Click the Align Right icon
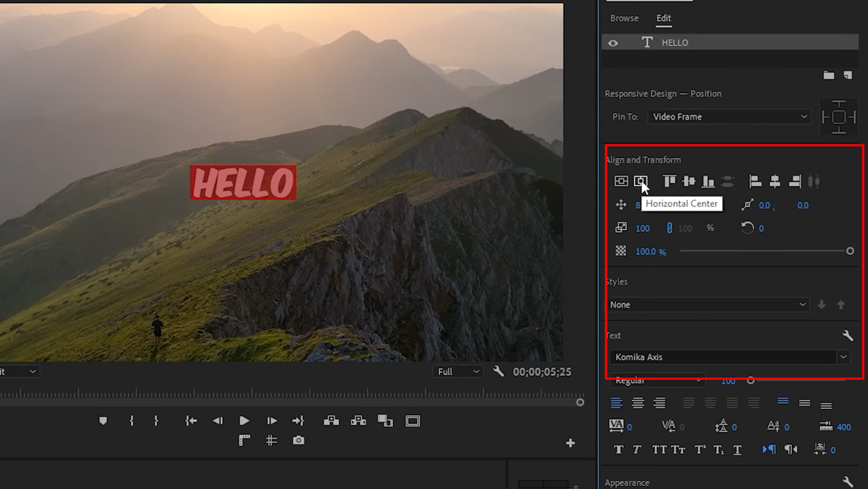Image resolution: width=868 pixels, height=489 pixels. [x=793, y=181]
